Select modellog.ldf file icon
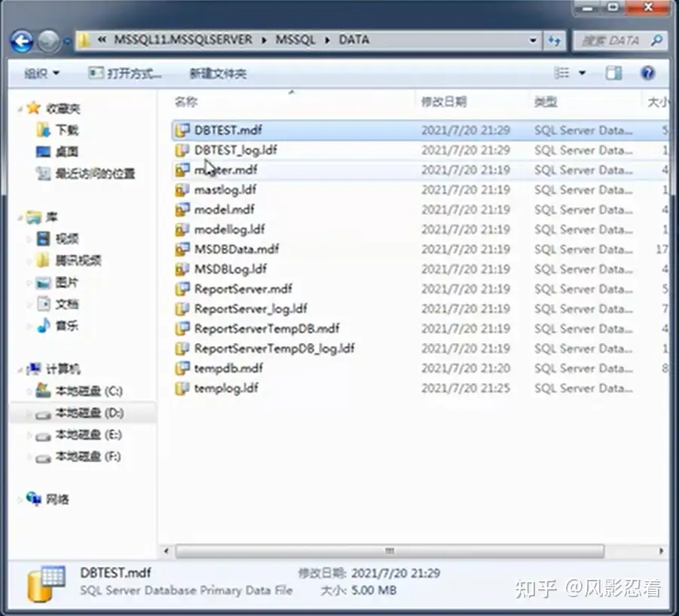 click(182, 229)
